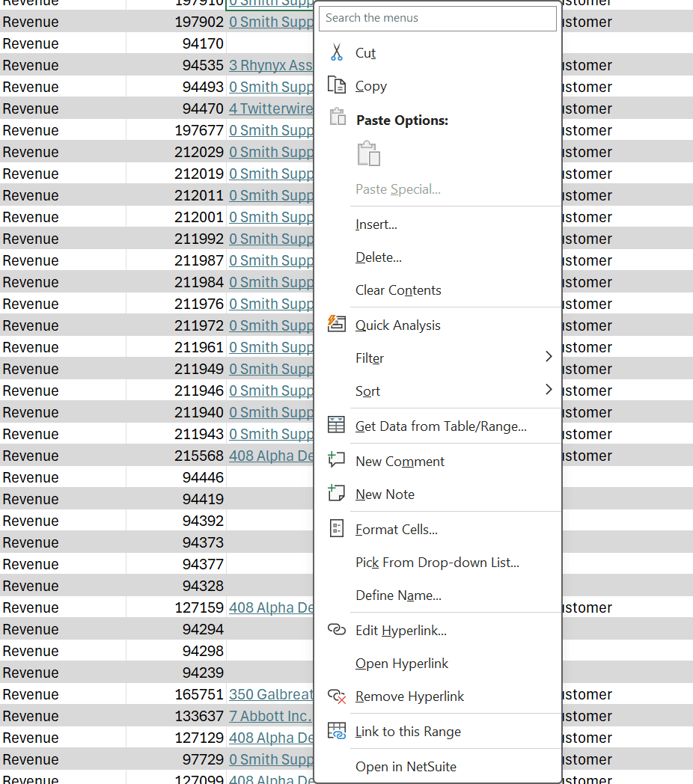The height and width of the screenshot is (784, 693).
Task: Open the 0 Smith Supp link in row 197677
Action: tap(271, 130)
